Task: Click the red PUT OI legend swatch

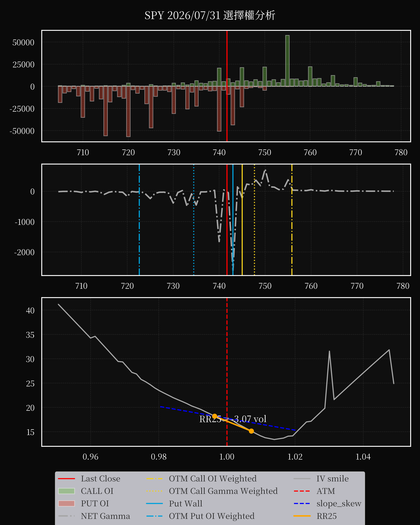Action: (x=66, y=503)
